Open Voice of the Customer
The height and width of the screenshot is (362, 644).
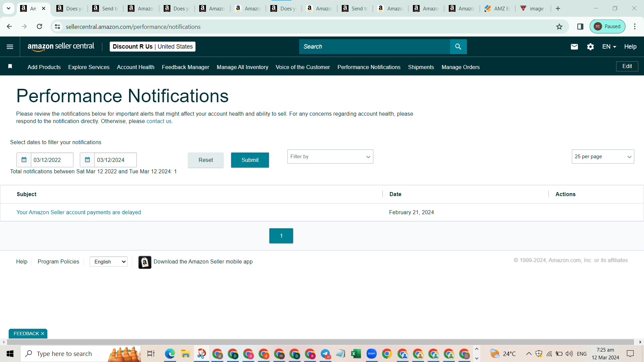(303, 67)
